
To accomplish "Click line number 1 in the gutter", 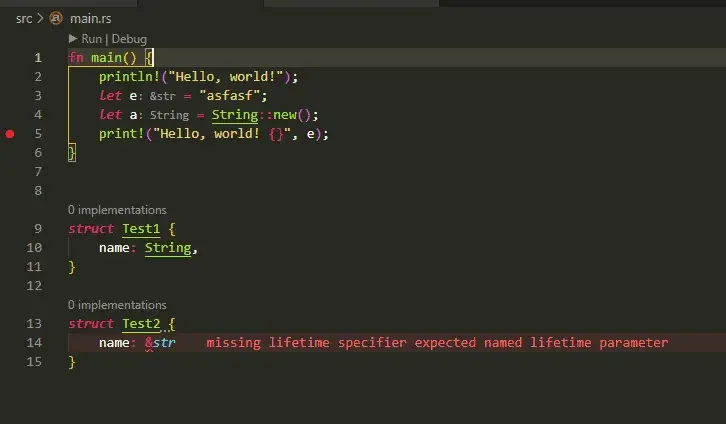I will 38,58.
